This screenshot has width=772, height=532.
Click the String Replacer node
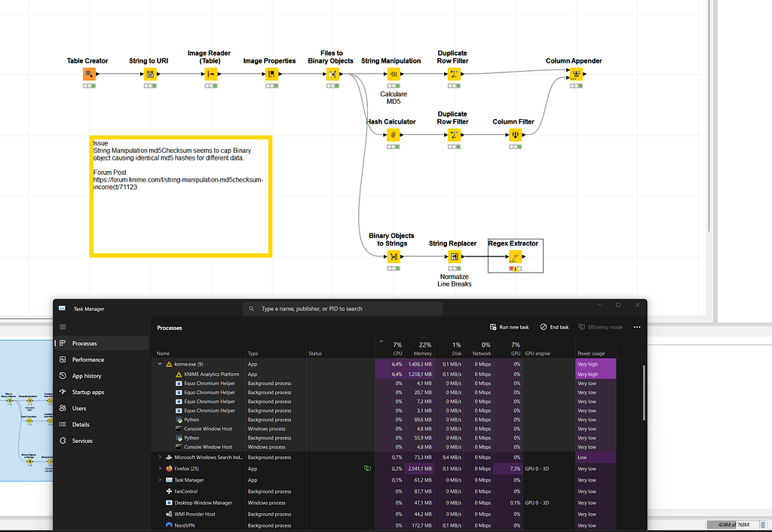click(454, 256)
